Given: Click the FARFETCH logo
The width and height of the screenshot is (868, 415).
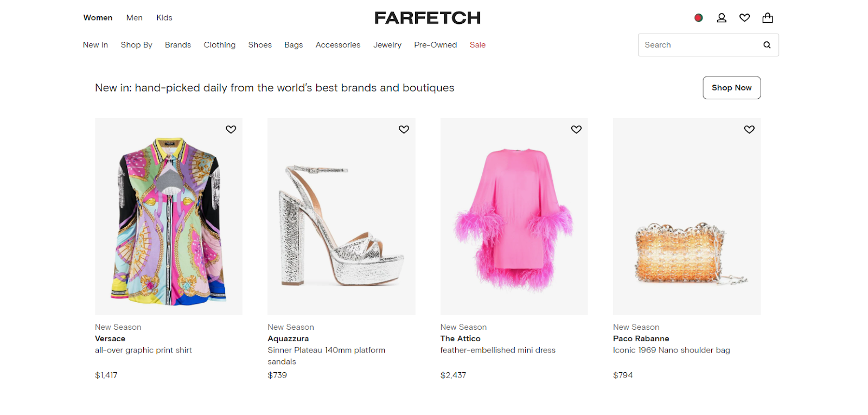Looking at the screenshot, I should tap(427, 18).
